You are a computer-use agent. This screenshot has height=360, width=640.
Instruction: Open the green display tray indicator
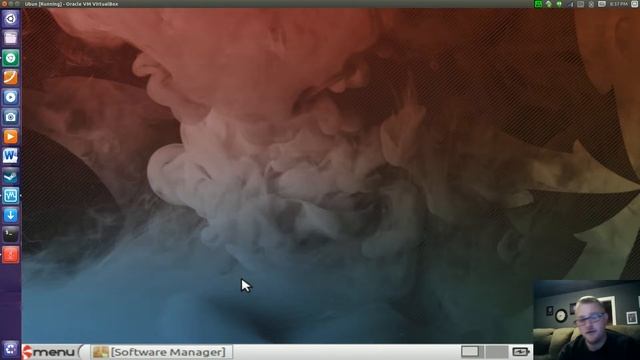point(538,4)
